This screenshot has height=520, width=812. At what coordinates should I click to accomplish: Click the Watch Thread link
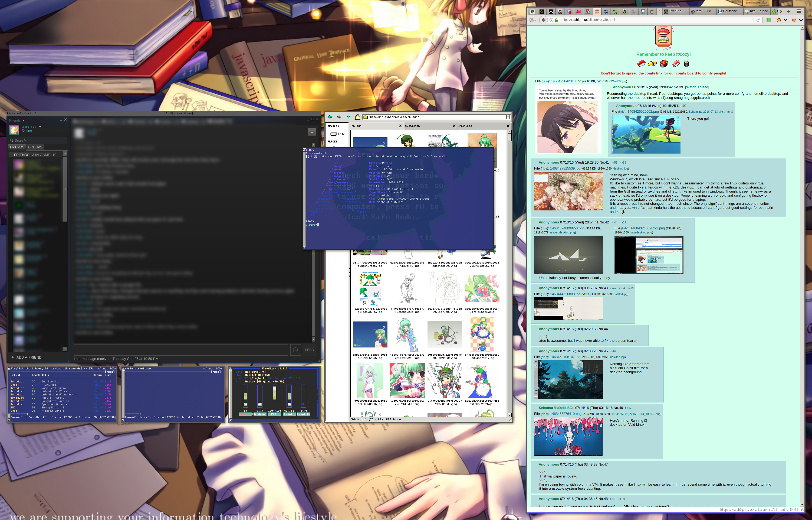click(697, 87)
